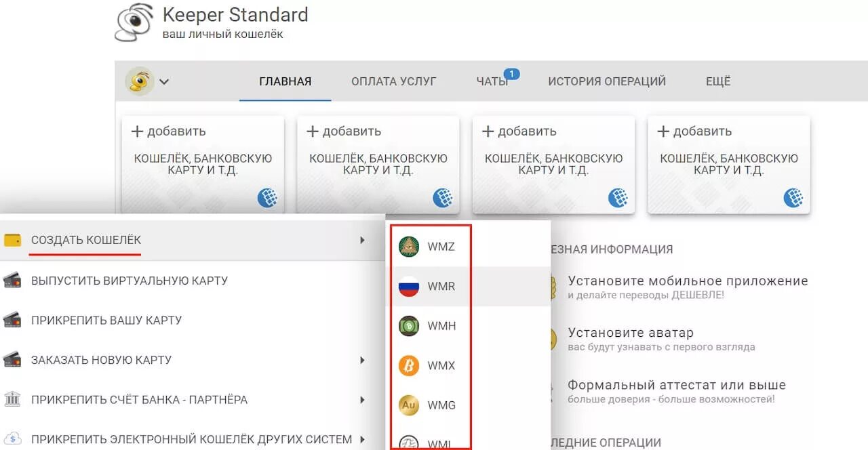Click the Russian flag WMR icon

409,286
